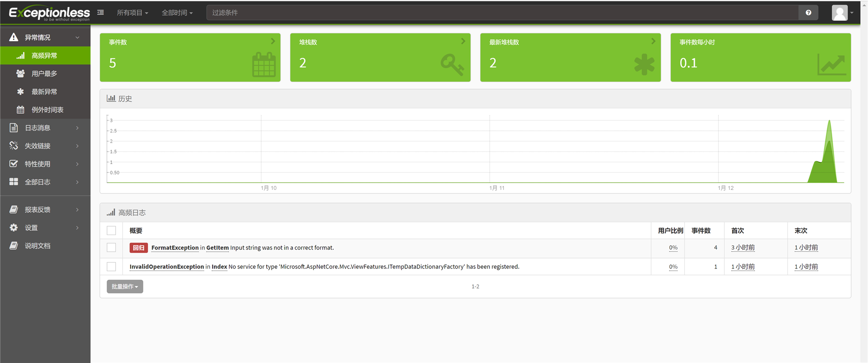
Task: Click the 例外时间表 calendar icon
Action: click(x=20, y=109)
